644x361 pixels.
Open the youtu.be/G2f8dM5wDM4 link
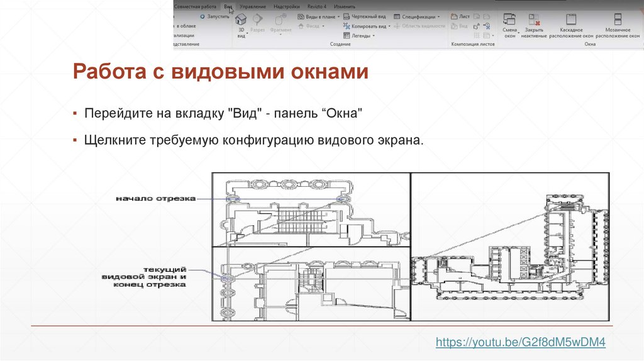pyautogui.click(x=520, y=342)
